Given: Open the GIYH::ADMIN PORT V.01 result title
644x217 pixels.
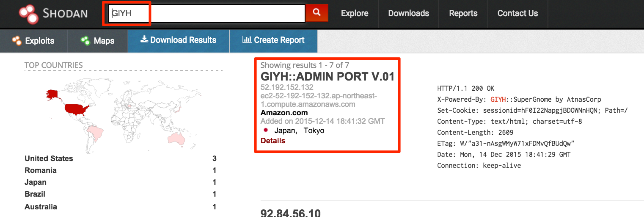Looking at the screenshot, I should pos(328,77).
